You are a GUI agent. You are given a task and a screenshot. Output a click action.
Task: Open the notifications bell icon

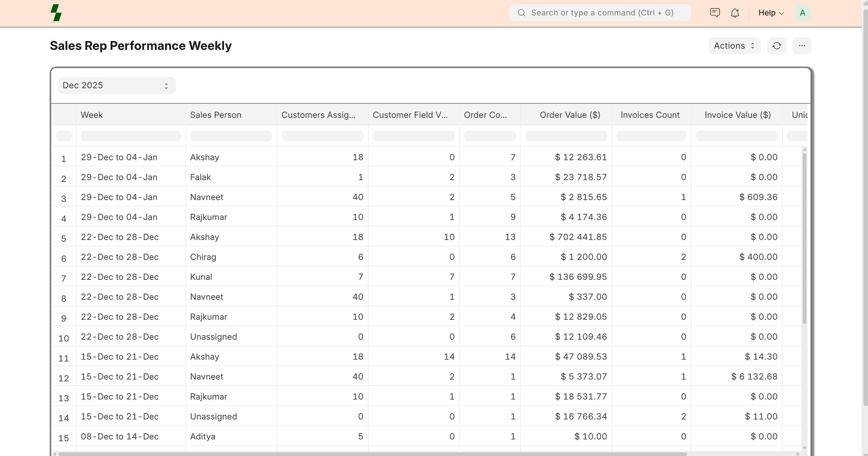coord(735,13)
